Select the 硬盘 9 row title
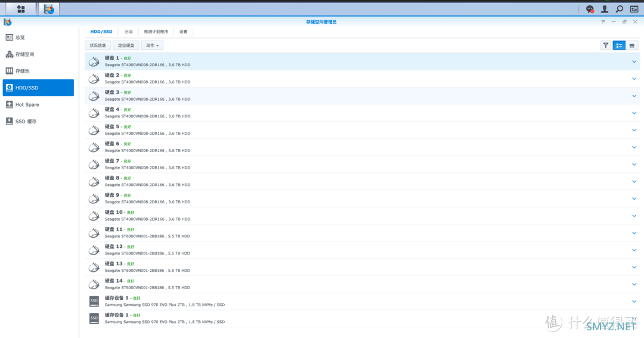 (x=112, y=195)
